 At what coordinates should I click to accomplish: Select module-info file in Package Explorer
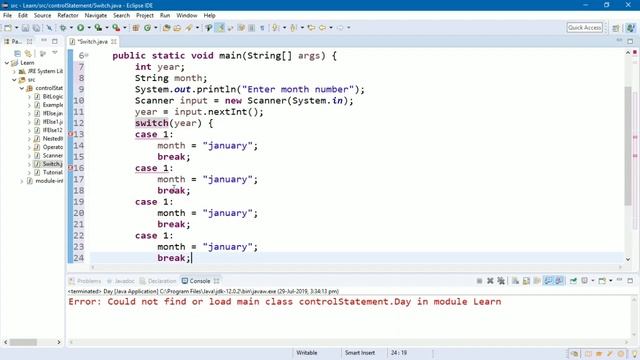(x=45, y=181)
